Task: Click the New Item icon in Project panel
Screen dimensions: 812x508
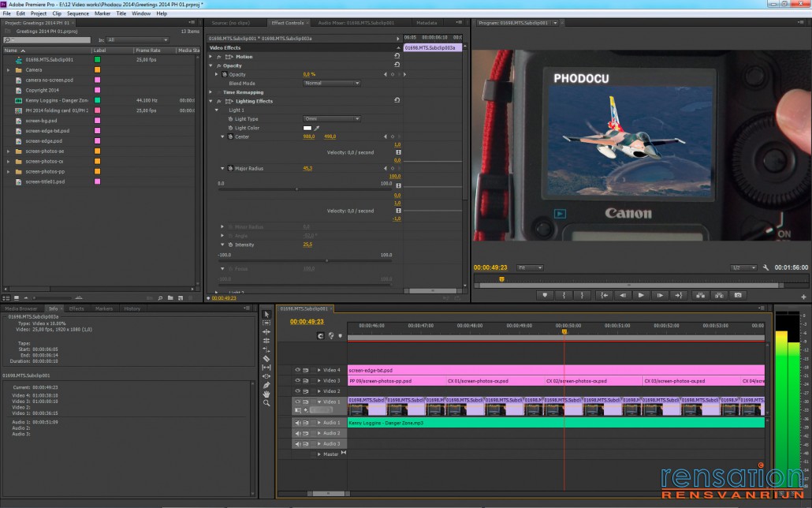Action: tap(181, 298)
